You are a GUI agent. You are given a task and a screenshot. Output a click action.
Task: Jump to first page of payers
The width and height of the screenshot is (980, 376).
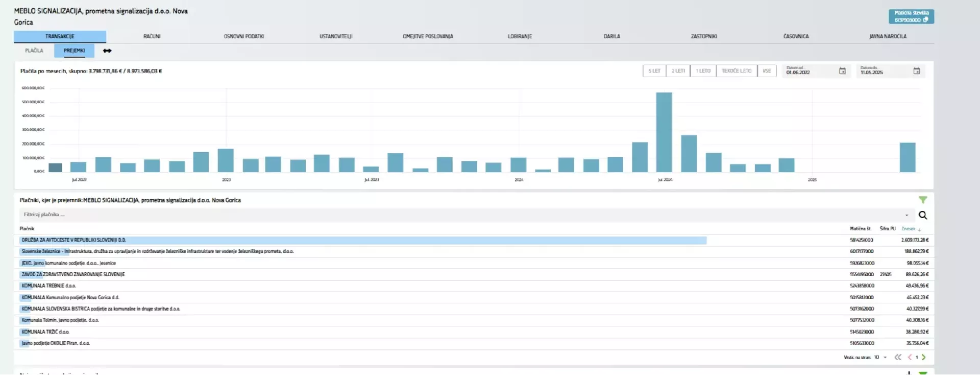[x=898, y=357]
